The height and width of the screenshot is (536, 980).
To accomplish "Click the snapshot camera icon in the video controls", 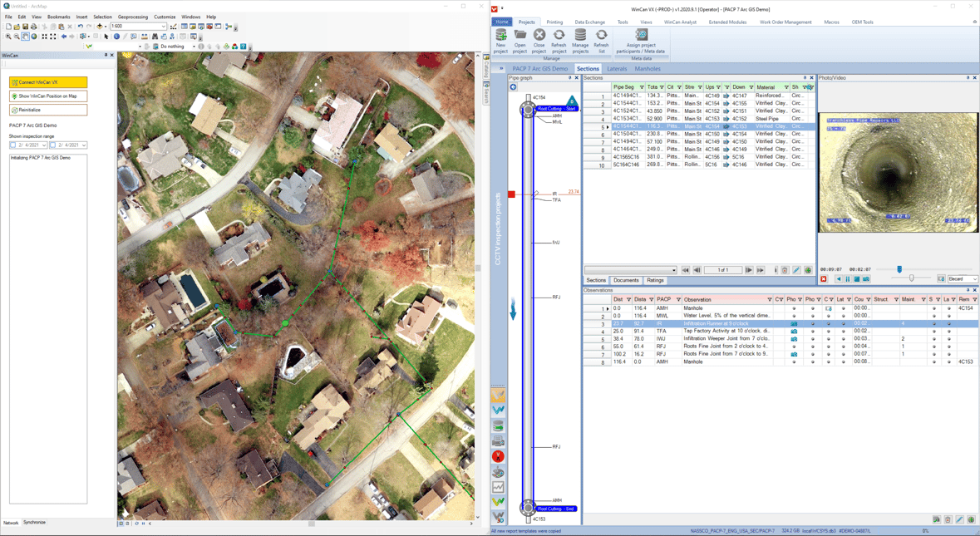I will pos(865,278).
